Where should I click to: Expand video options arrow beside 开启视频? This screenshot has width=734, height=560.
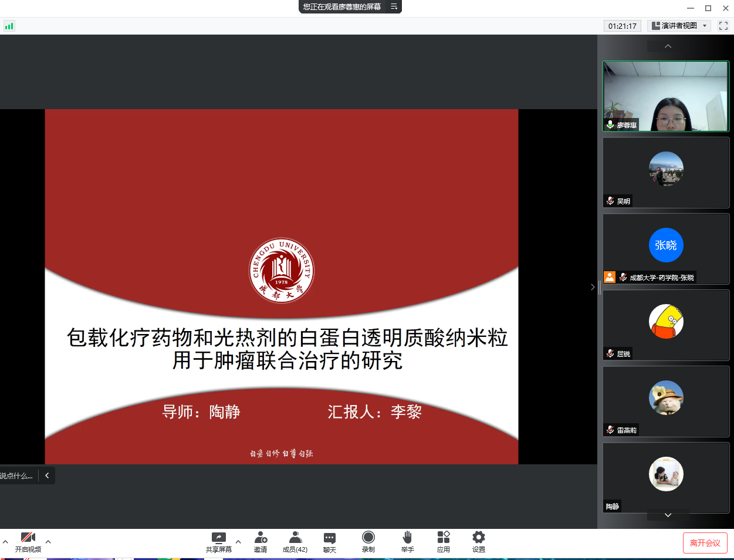point(48,541)
